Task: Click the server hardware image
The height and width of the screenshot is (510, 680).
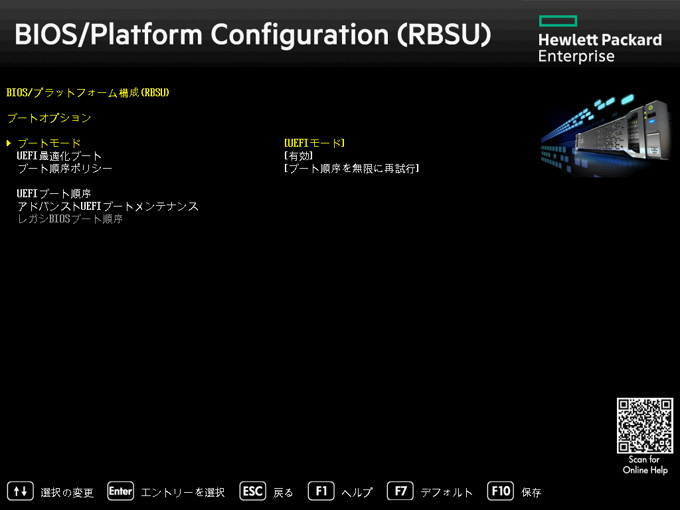Action: click(606, 134)
